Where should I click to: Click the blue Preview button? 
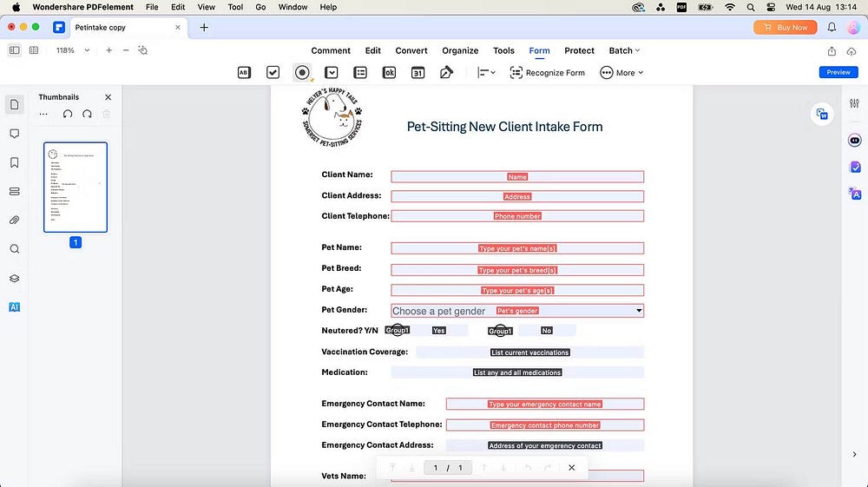(x=838, y=72)
